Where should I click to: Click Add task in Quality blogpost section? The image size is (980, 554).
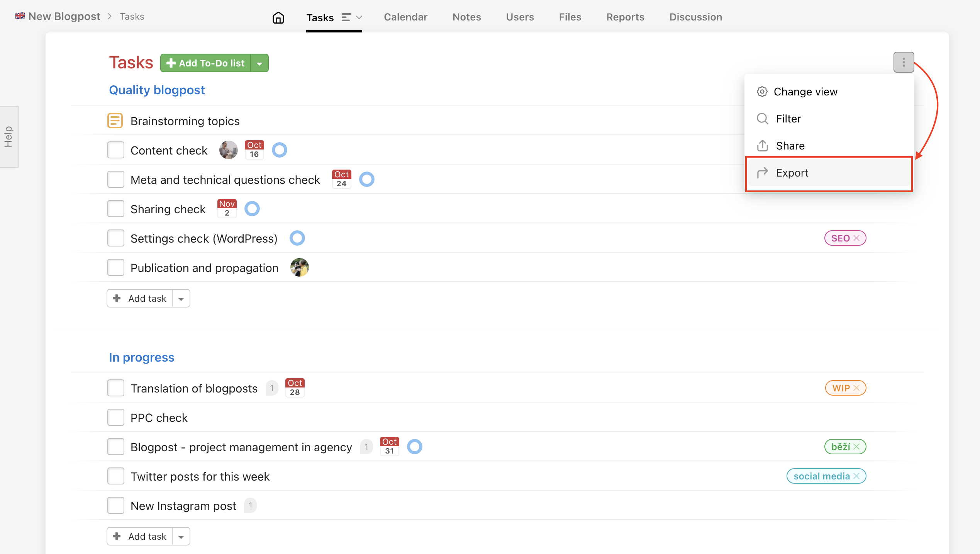click(141, 297)
